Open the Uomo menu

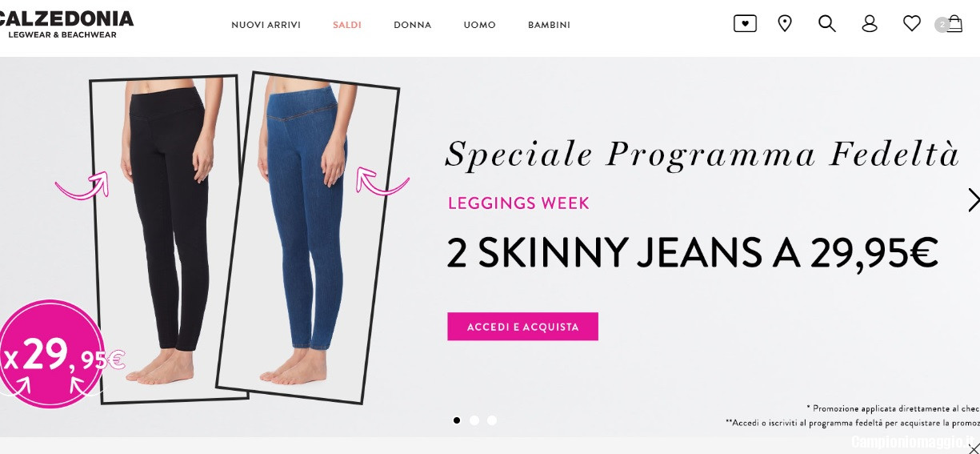pos(479,25)
